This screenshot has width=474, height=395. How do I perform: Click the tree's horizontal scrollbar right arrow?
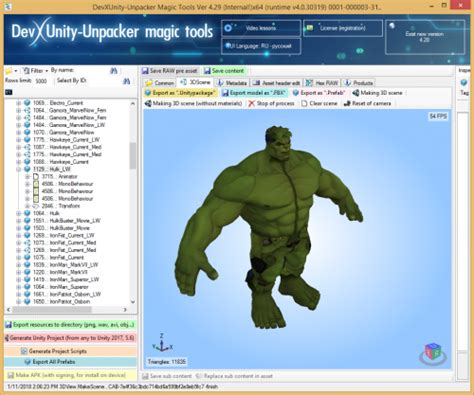(x=125, y=310)
